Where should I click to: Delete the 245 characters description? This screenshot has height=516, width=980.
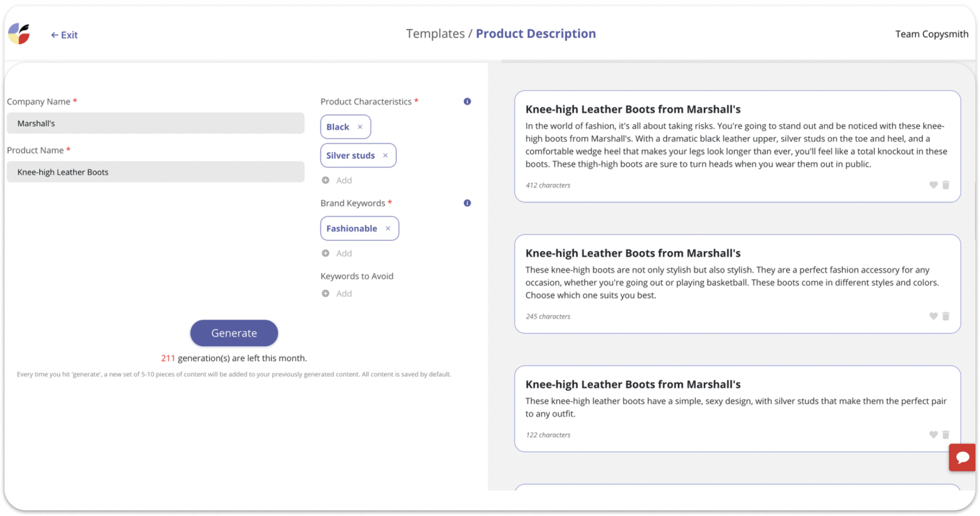tap(945, 316)
